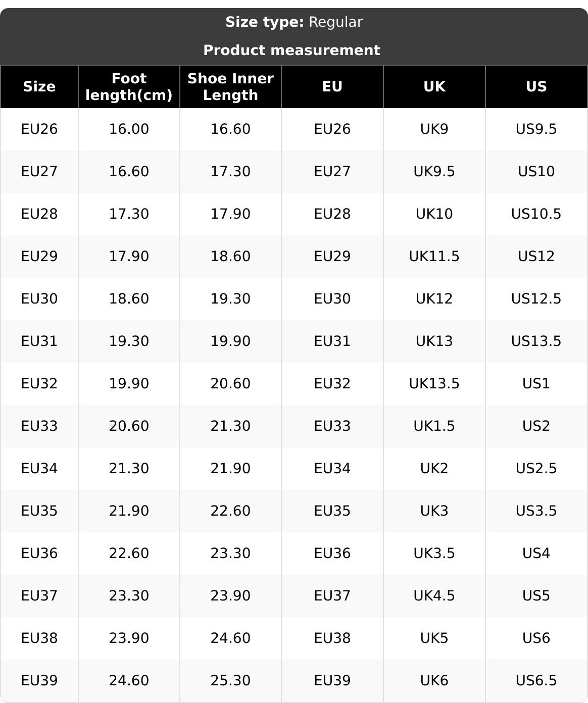Click the "Foot length(cm)" column header
This screenshot has height=703, width=588.
[x=129, y=87]
